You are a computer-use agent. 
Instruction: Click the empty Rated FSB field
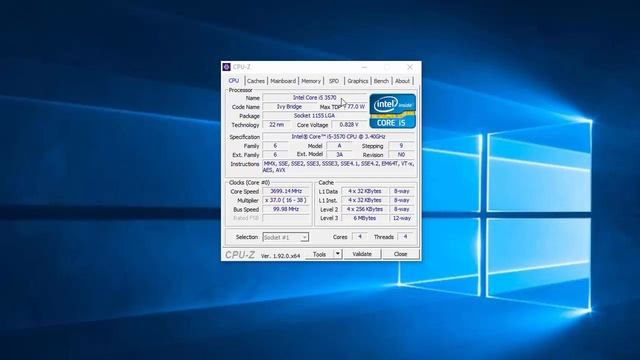pos(286,218)
